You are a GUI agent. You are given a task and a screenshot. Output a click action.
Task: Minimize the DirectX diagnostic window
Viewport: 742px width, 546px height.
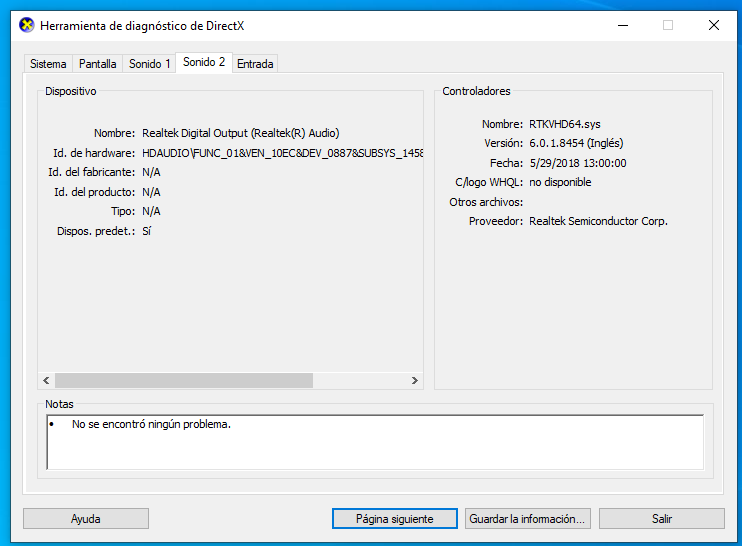click(x=623, y=25)
